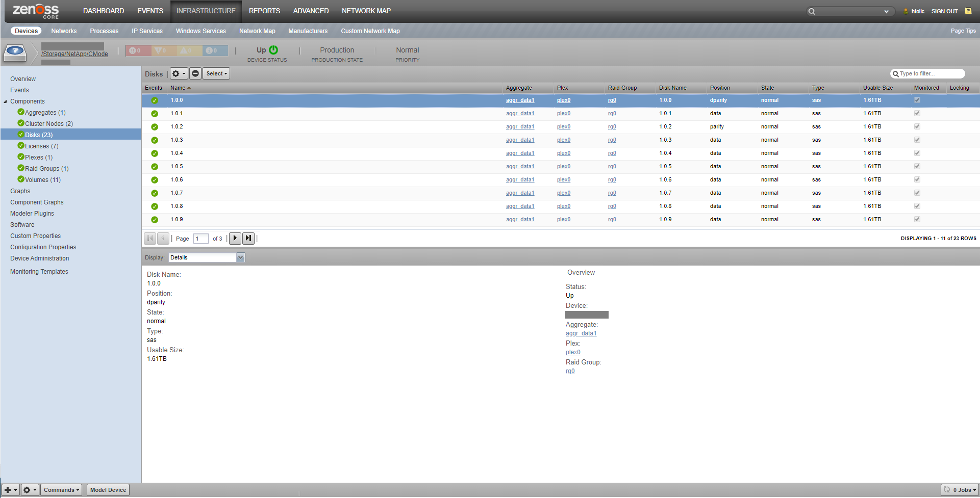The width and height of the screenshot is (980, 498).
Task: Click the 0 Jobs refresh icon
Action: click(947, 490)
